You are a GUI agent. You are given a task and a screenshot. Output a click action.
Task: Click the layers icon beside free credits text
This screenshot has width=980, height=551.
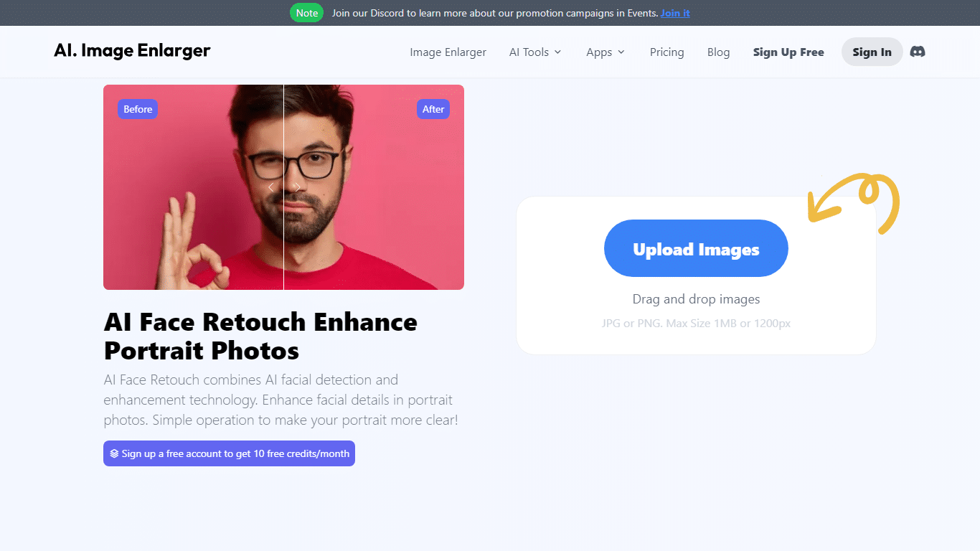pos(114,453)
